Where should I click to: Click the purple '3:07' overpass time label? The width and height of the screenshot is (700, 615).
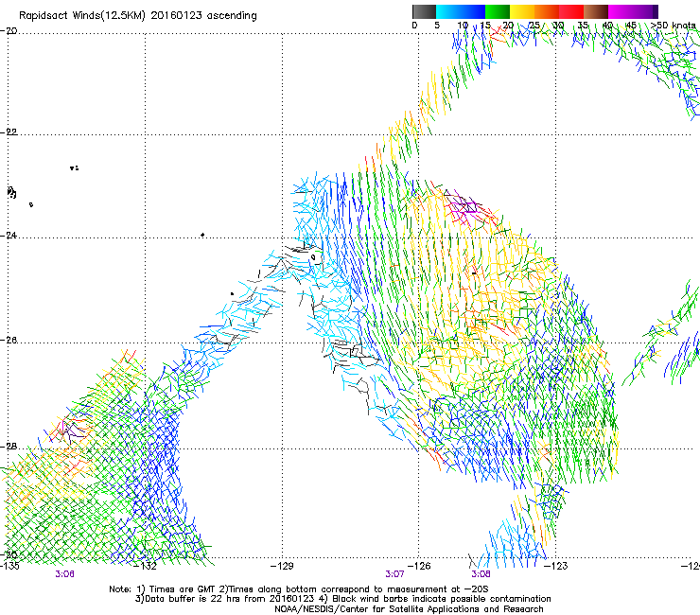pos(395,574)
